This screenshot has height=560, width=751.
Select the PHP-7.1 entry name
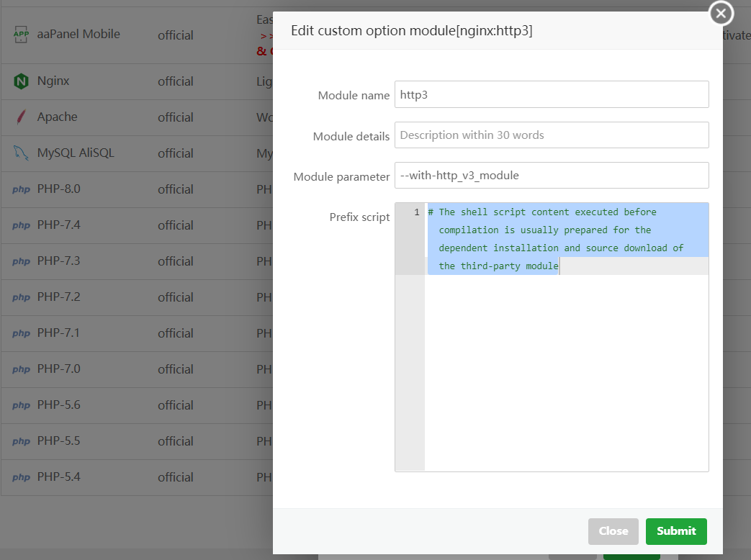(58, 333)
